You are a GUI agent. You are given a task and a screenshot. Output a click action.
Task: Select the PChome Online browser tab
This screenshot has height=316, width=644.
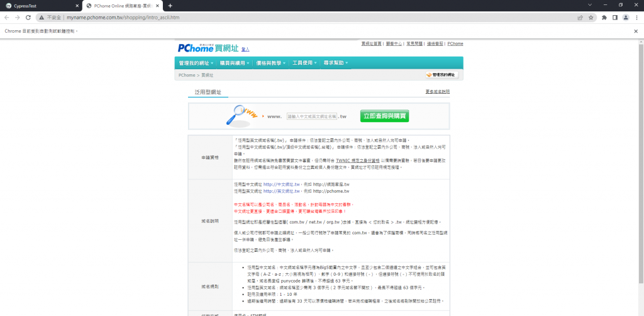123,6
